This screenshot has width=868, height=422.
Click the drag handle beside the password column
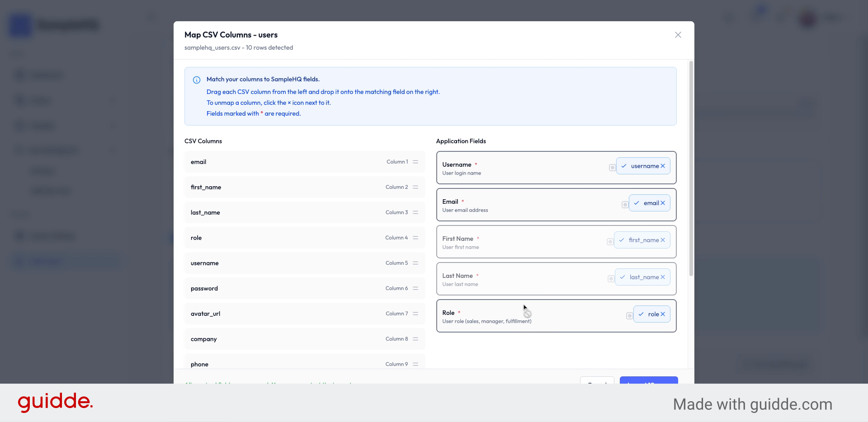[415, 288]
